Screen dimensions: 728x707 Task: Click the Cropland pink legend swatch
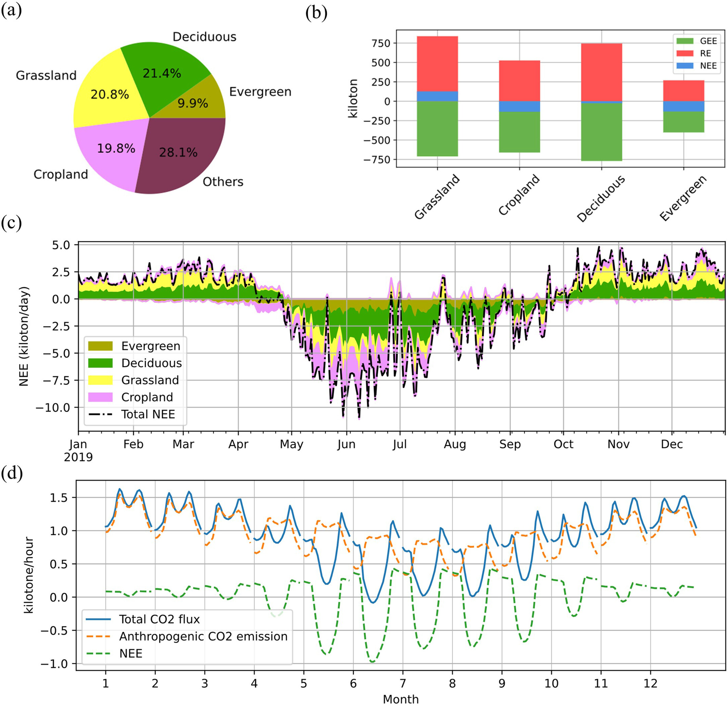(x=100, y=397)
